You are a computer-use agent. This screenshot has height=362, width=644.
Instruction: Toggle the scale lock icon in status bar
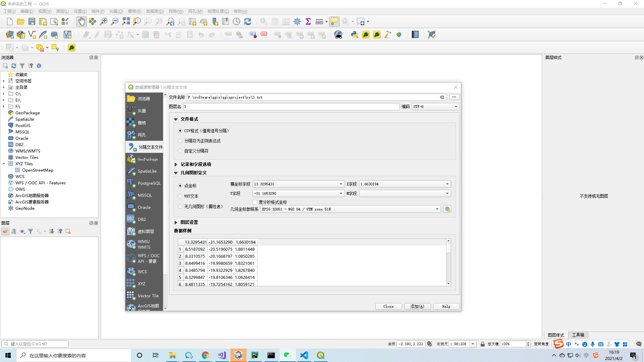(x=482, y=344)
